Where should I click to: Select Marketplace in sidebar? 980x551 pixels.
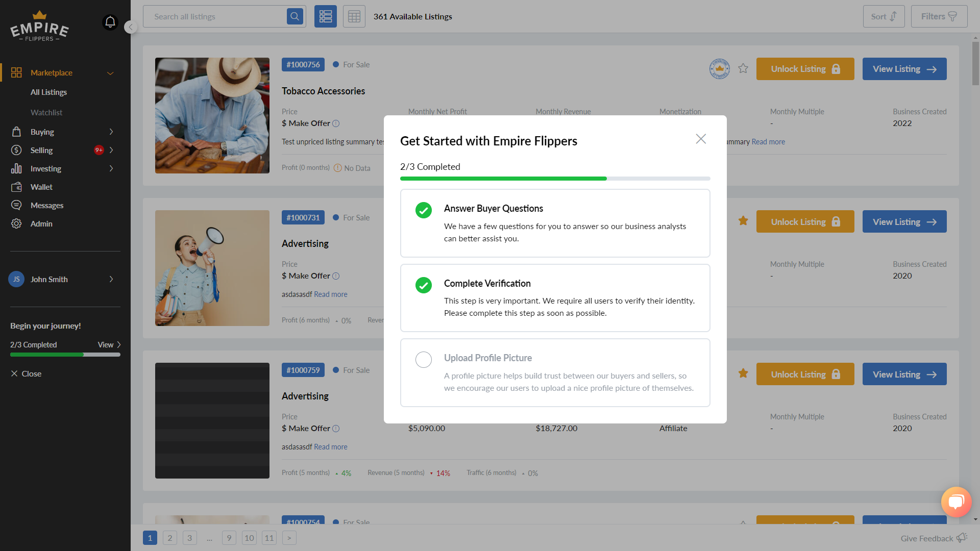click(52, 73)
